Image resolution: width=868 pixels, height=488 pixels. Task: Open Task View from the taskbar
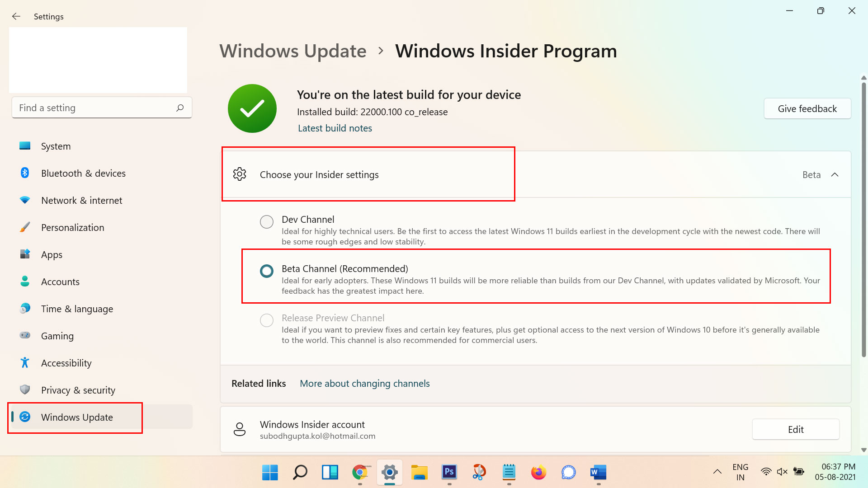[x=330, y=473]
